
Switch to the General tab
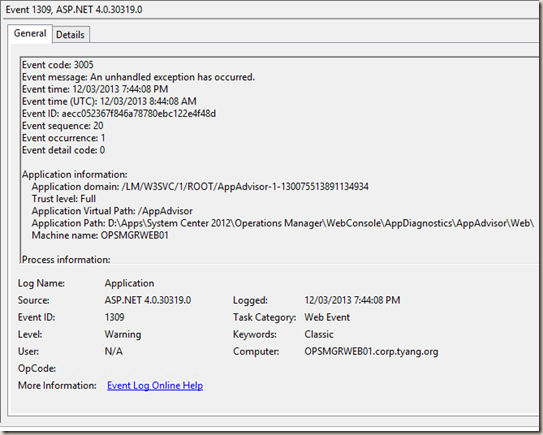click(x=30, y=34)
